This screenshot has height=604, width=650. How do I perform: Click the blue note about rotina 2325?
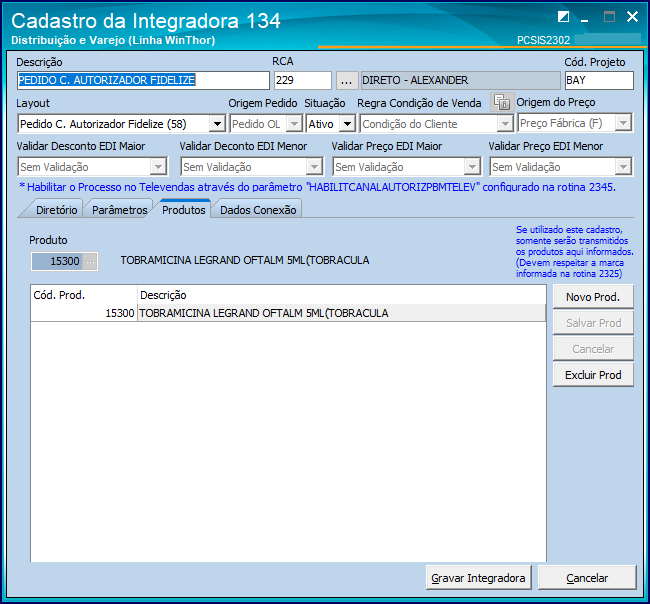pyautogui.click(x=574, y=252)
